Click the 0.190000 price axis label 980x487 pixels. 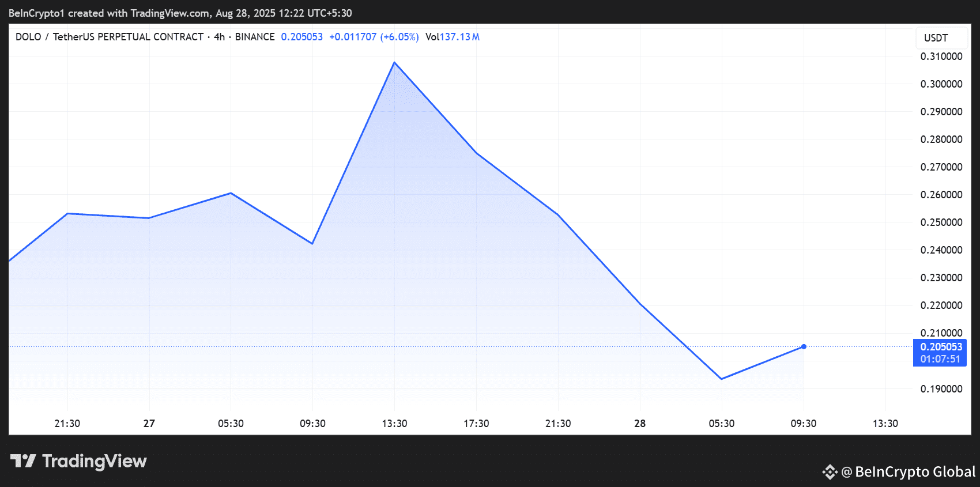[x=941, y=389]
